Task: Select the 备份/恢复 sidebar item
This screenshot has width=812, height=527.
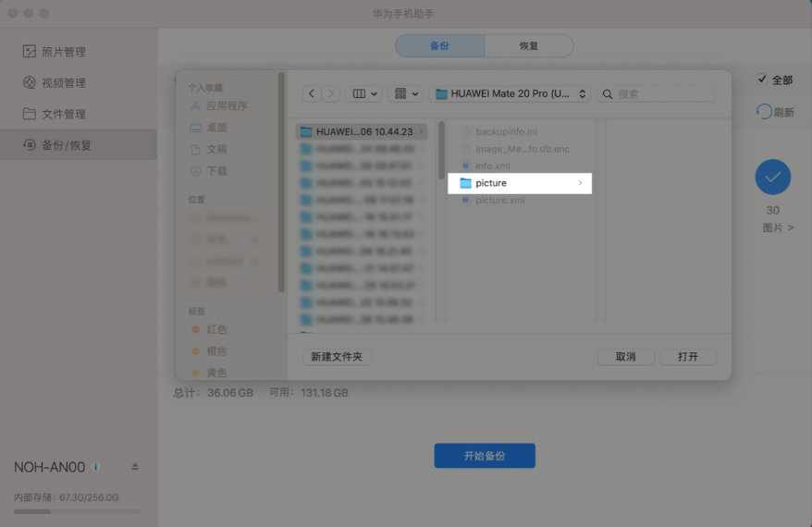Action: point(79,145)
